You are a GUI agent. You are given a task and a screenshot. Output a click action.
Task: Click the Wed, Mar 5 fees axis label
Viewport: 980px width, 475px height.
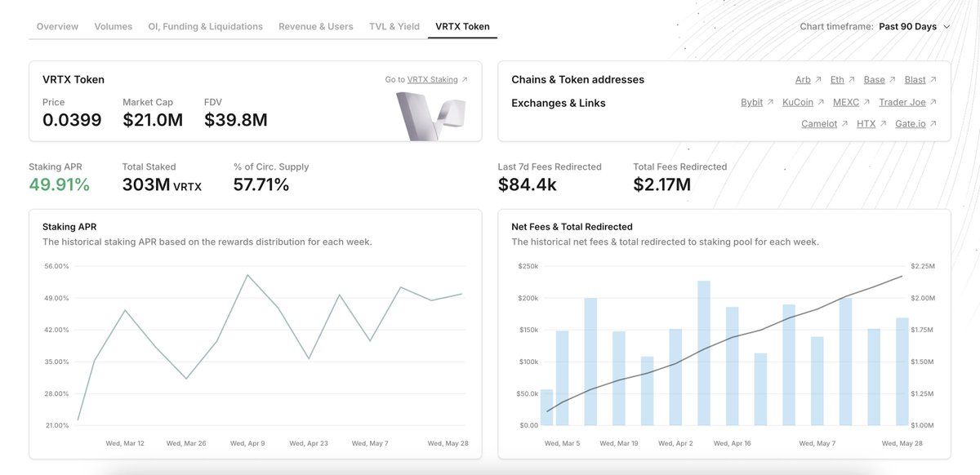click(563, 443)
